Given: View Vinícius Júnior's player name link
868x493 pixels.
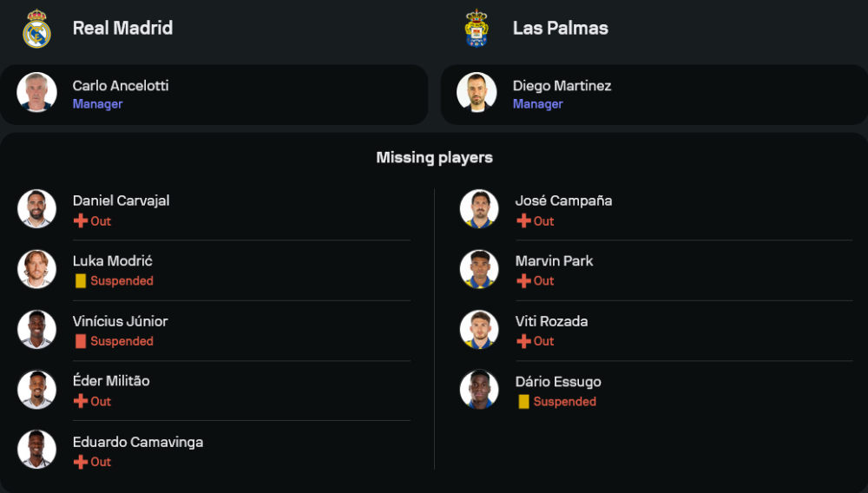Looking at the screenshot, I should point(120,321).
